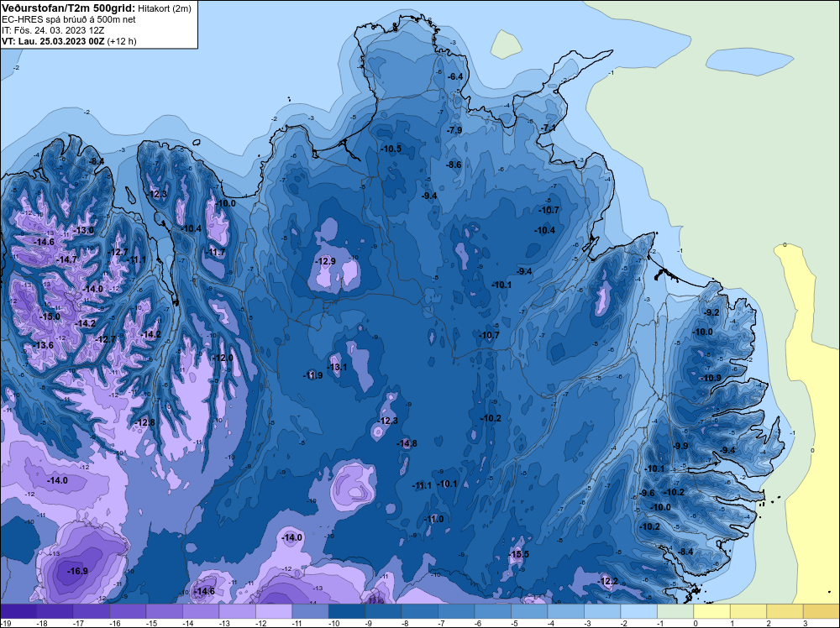Click legend swatch between -2 and -1
This screenshot has height=628, width=840.
(639, 611)
